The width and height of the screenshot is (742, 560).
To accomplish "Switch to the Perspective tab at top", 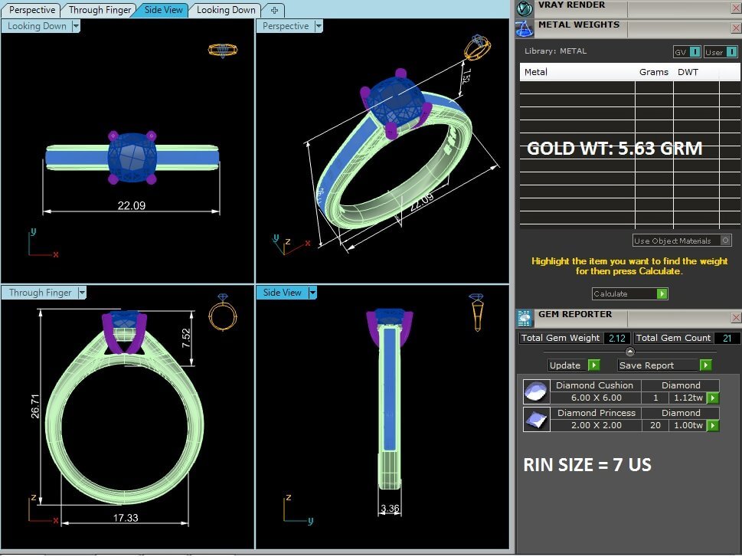I will pos(32,10).
